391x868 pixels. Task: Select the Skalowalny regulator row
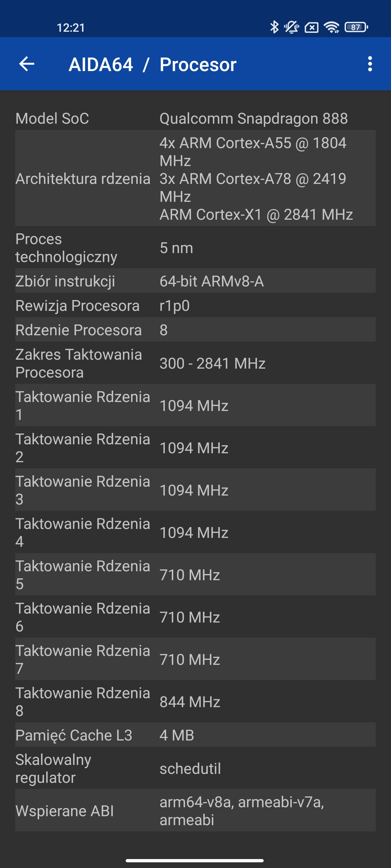pyautogui.click(x=195, y=768)
